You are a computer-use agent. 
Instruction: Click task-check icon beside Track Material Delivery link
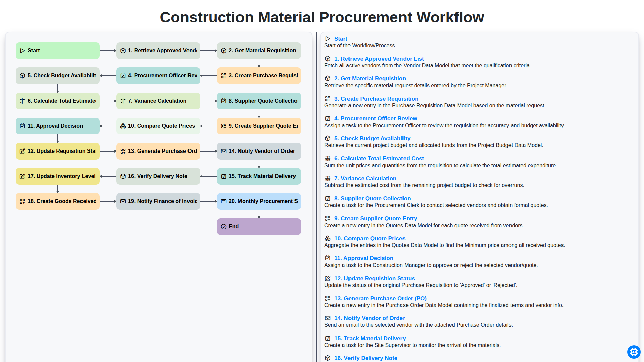[x=328, y=338]
